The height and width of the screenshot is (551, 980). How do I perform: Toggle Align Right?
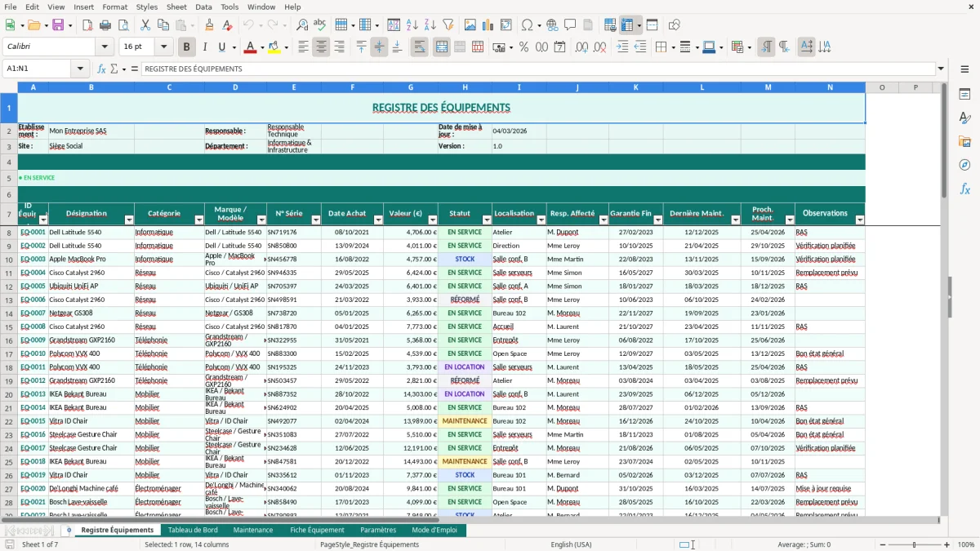pos(339,47)
